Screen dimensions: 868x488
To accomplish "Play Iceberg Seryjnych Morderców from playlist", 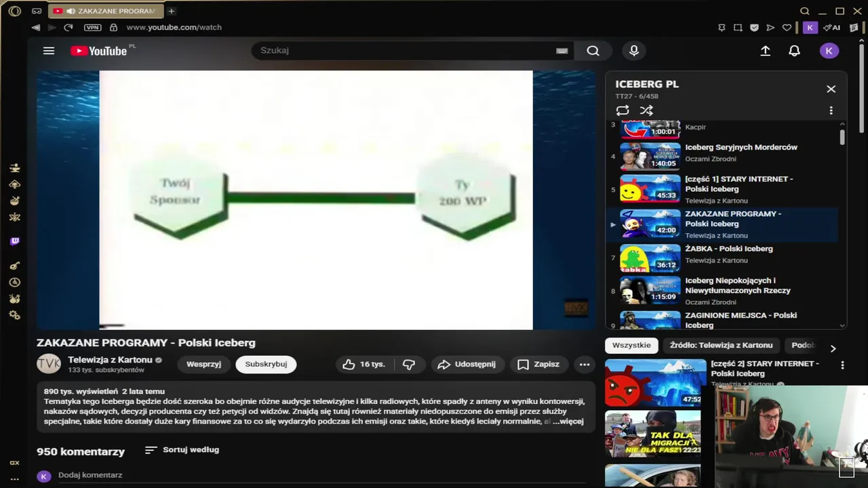I will tap(724, 156).
